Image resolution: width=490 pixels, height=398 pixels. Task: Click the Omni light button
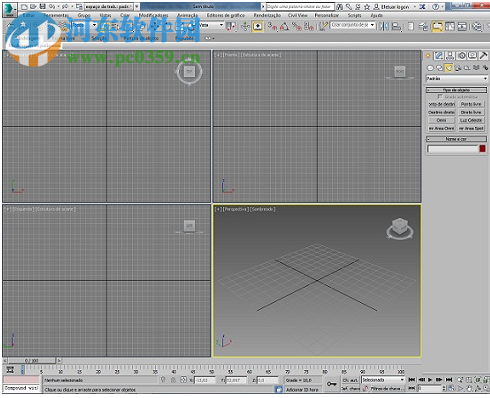(x=441, y=120)
